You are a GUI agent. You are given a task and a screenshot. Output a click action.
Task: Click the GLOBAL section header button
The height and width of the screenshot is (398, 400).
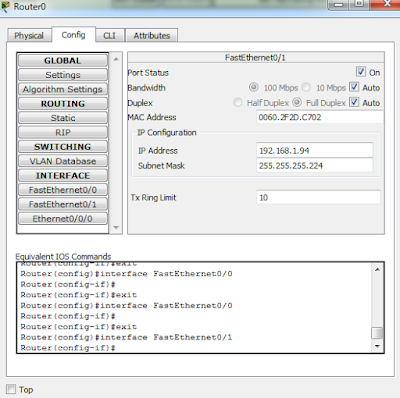coord(63,61)
